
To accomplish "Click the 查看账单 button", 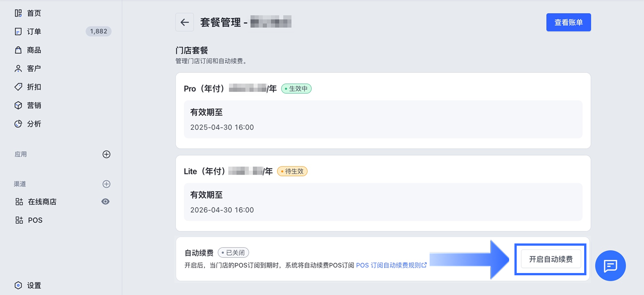I will click(569, 22).
